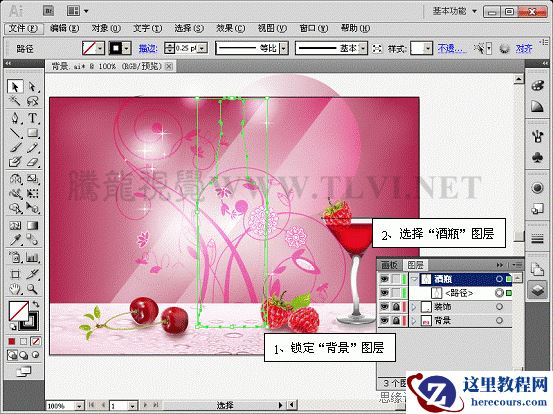Open the 100% zoom level dropdown

click(x=79, y=406)
